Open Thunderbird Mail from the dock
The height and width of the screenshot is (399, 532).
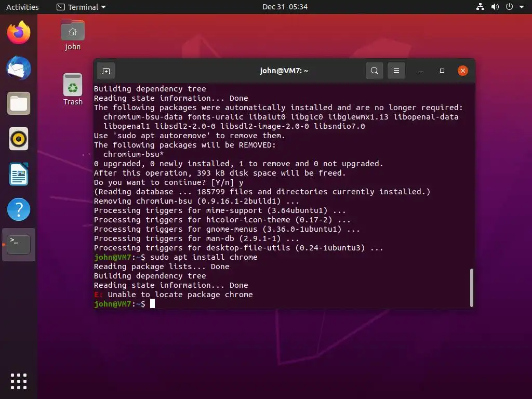(x=19, y=68)
